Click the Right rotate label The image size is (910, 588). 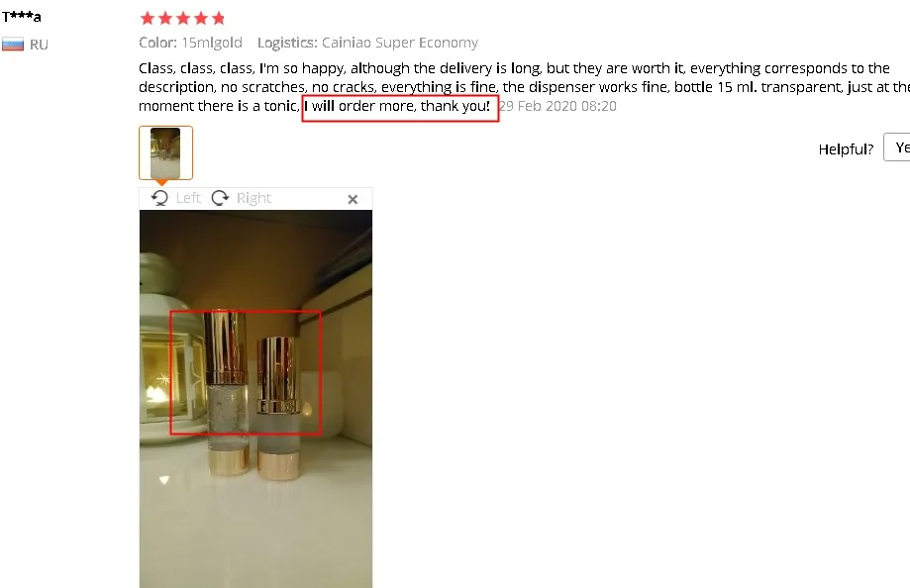[x=253, y=198]
